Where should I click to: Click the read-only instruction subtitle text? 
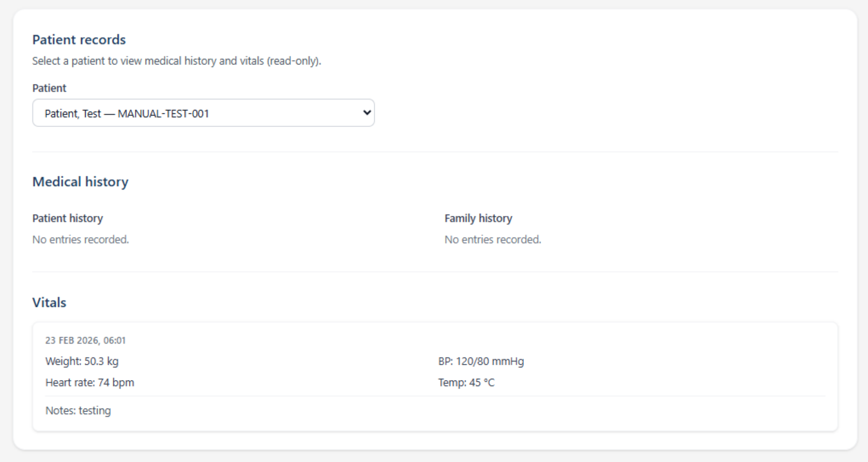177,61
